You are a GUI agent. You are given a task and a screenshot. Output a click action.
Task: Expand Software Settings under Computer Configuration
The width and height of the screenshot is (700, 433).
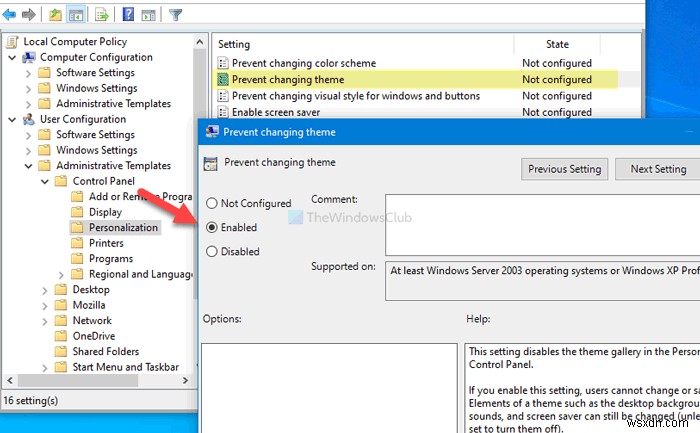pos(29,73)
